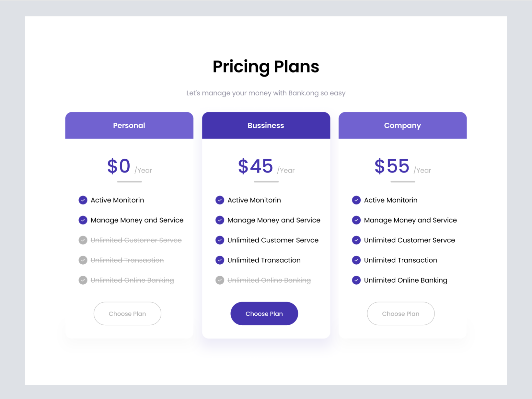Screen dimensions: 532x399
Task: Click Choose Plan under the Bussiness plan
Action: (264, 313)
